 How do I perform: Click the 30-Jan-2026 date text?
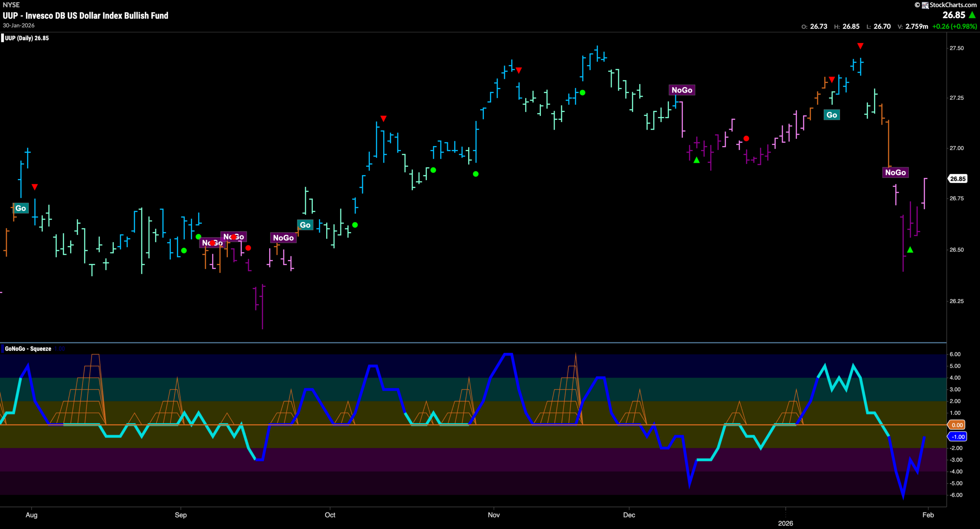pyautogui.click(x=19, y=26)
